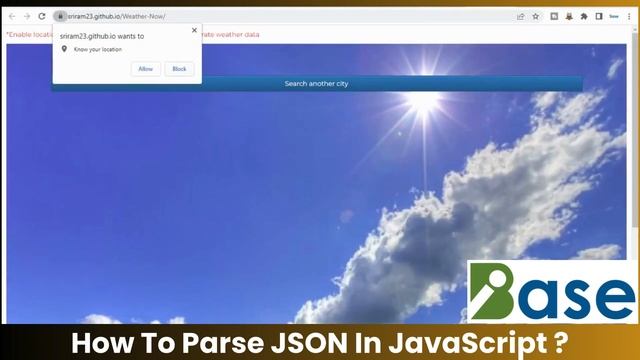Bookmark this tab with the star icon
The image size is (640, 360).
(536, 16)
